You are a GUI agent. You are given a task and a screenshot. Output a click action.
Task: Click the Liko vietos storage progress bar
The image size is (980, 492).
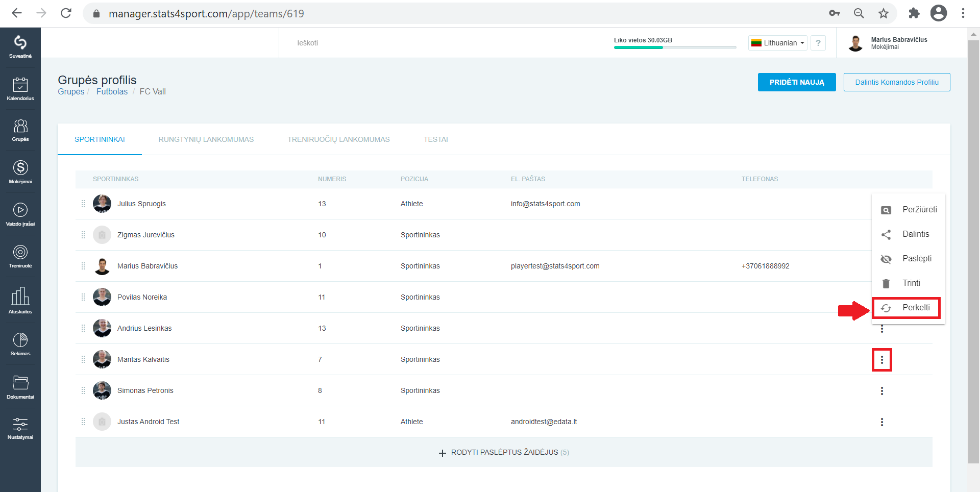tap(675, 47)
